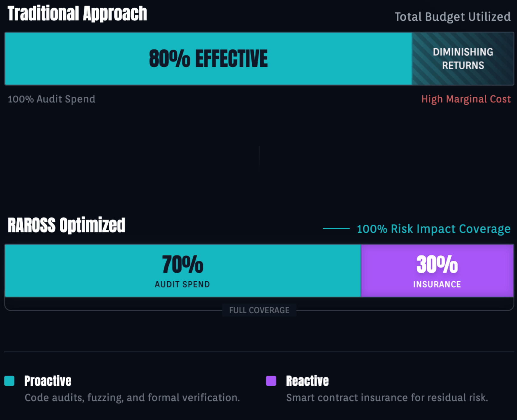
Task: Click the smart contract insurance description
Action: [x=387, y=398]
